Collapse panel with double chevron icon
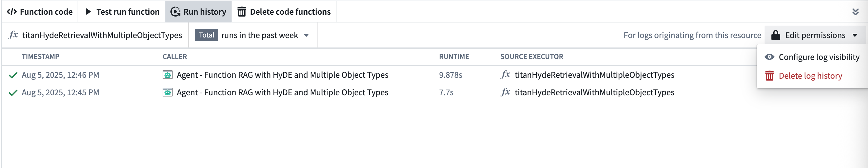The width and height of the screenshot is (868, 168). coord(855,12)
